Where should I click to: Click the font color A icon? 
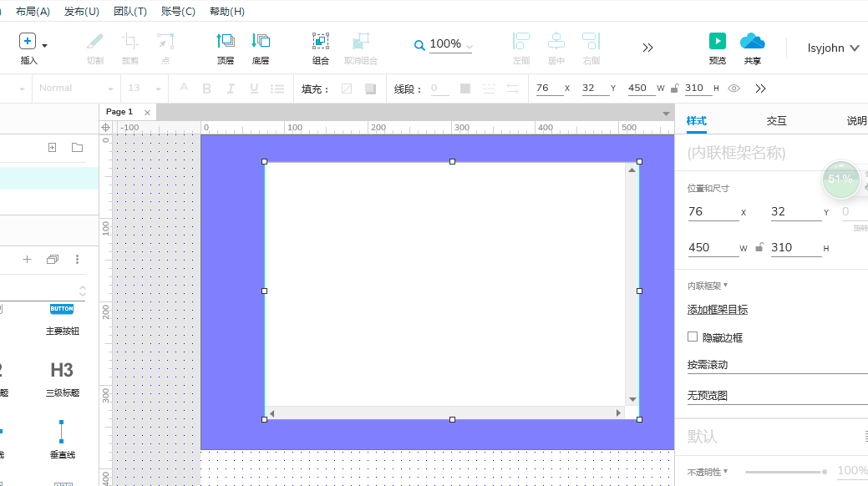[184, 88]
